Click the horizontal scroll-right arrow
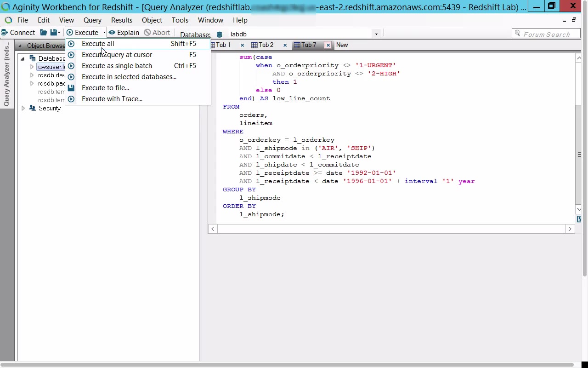 tap(570, 229)
